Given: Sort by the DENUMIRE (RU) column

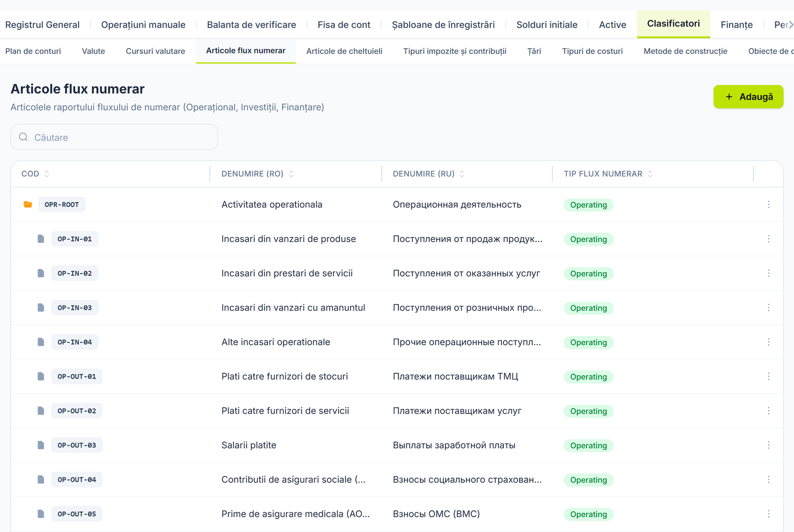Looking at the screenshot, I should (x=429, y=174).
